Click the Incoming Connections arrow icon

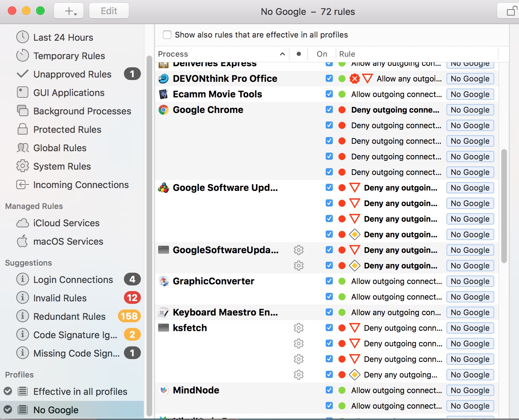23,185
